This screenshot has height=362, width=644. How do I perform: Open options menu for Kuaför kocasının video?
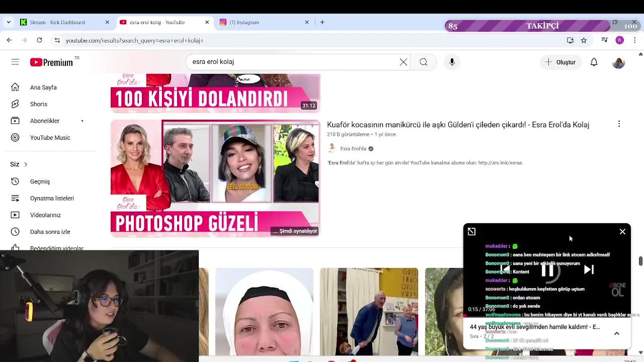619,124
